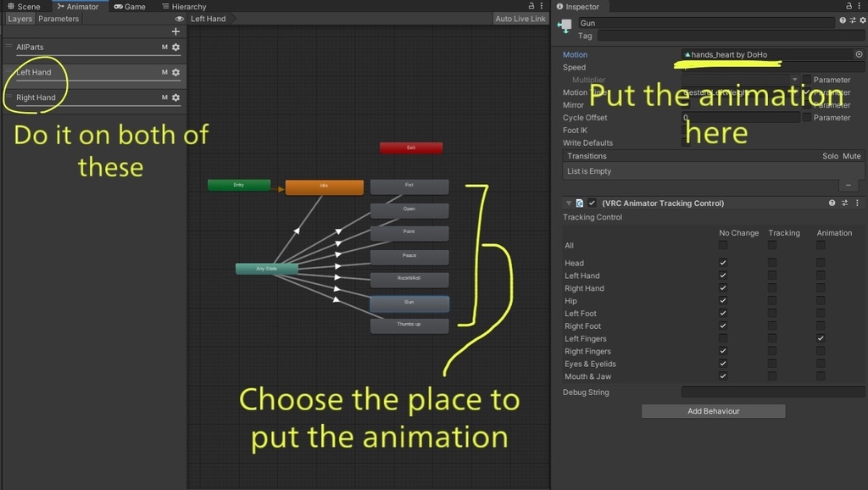The width and height of the screenshot is (868, 490).
Task: Switch to the Hierarchy tab
Action: 184,7
